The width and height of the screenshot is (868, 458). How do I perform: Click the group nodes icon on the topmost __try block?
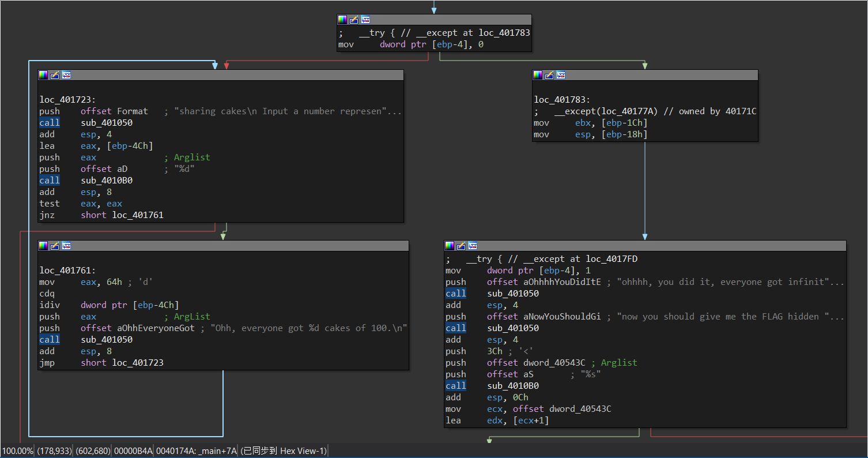[365, 20]
